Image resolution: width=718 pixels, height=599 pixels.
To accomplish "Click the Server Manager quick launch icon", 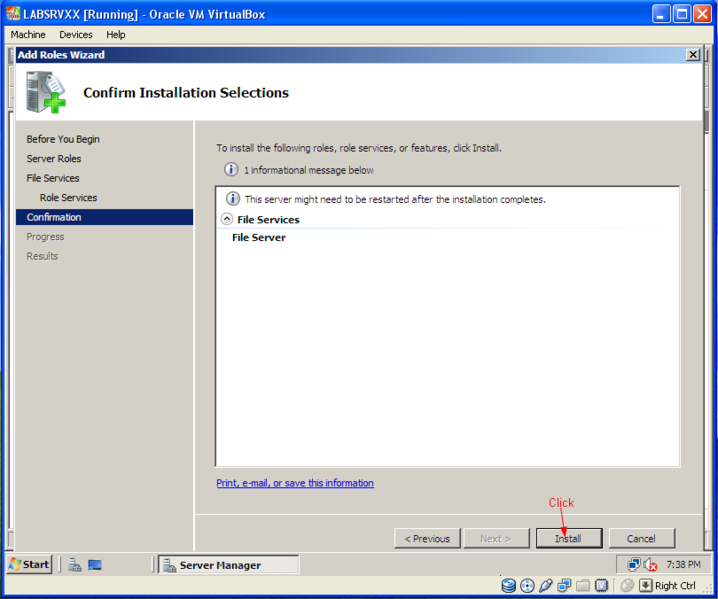I will (x=75, y=565).
